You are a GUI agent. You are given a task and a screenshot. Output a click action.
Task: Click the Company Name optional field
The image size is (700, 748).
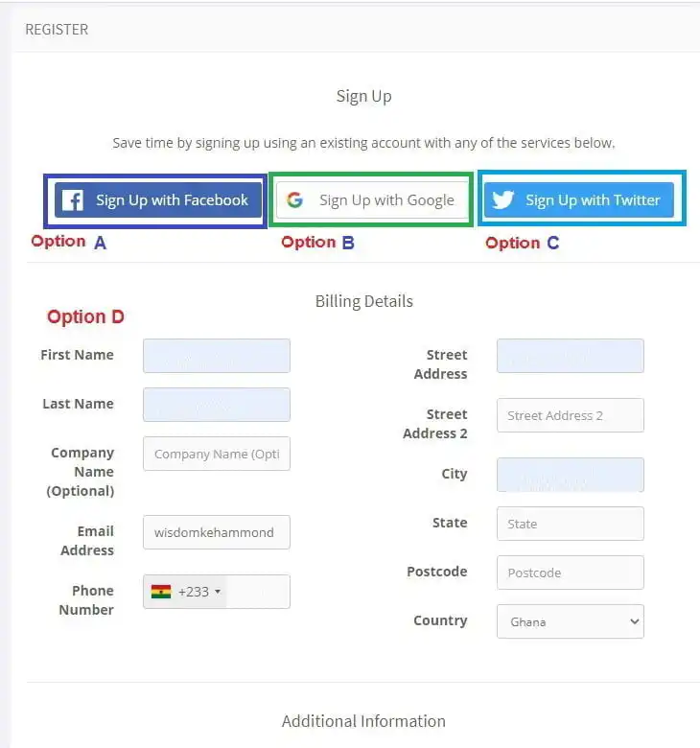(x=216, y=454)
